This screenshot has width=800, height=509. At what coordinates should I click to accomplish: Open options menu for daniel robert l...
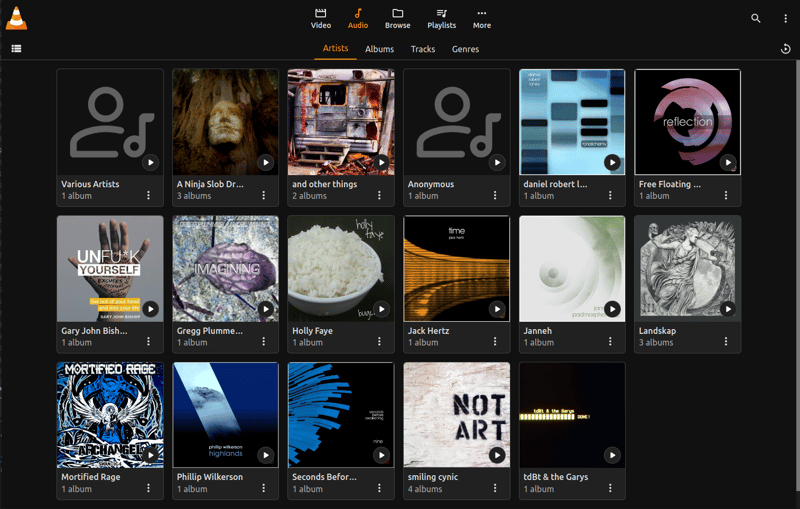coord(610,195)
